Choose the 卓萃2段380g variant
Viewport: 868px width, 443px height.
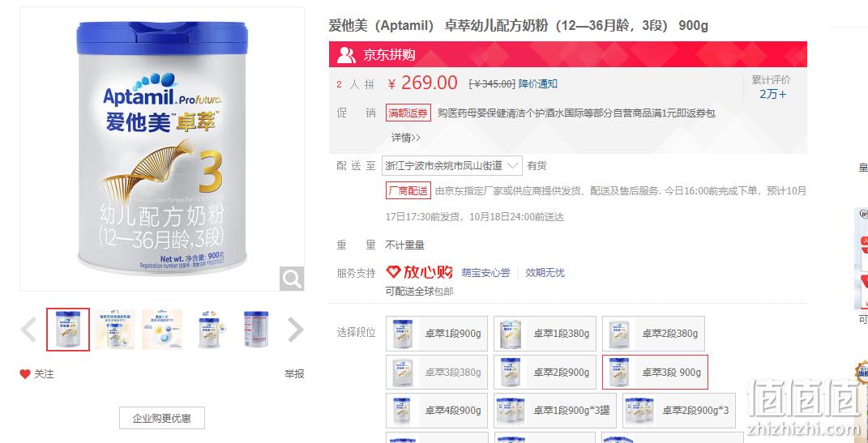pos(653,334)
